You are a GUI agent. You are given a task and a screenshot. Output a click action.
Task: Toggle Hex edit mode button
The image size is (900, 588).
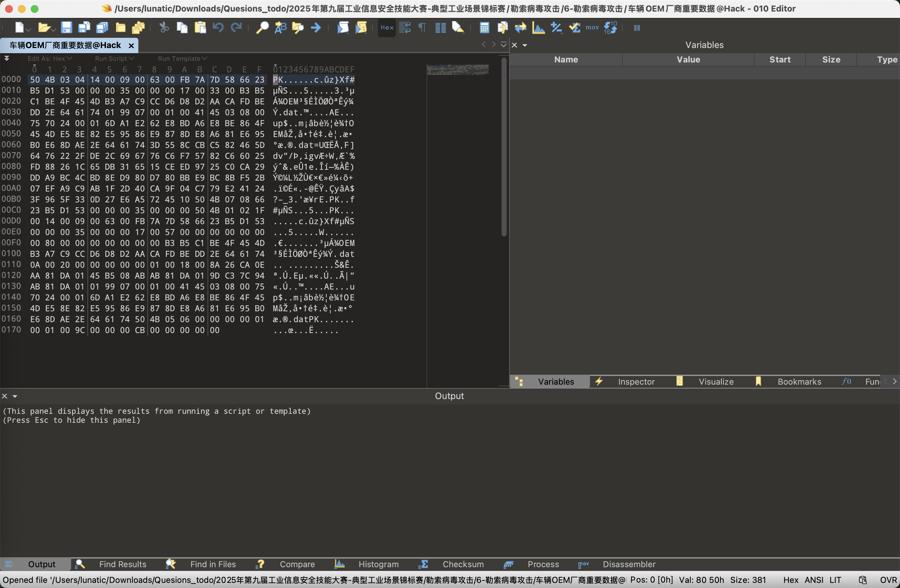(387, 27)
